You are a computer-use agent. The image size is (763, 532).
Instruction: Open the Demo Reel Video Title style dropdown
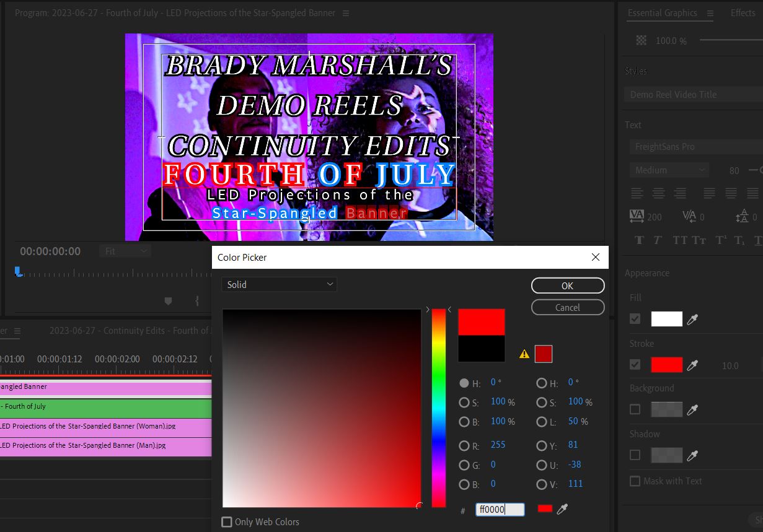click(x=693, y=95)
